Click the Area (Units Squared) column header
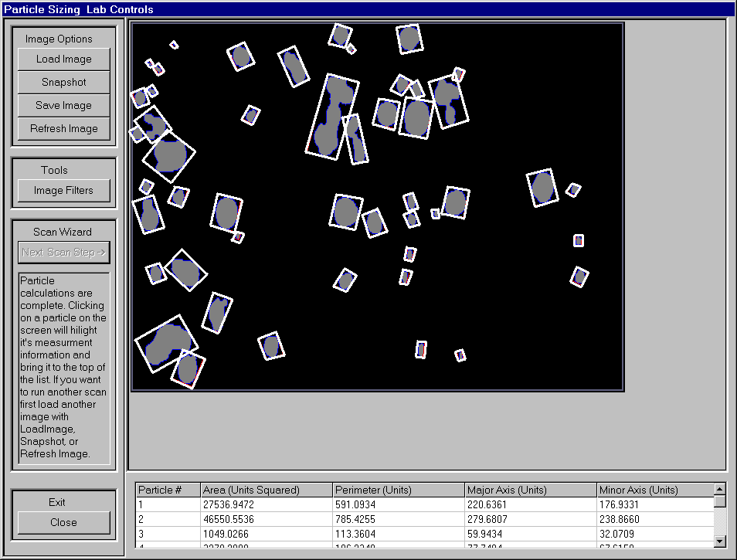The height and width of the screenshot is (560, 737). [x=266, y=490]
